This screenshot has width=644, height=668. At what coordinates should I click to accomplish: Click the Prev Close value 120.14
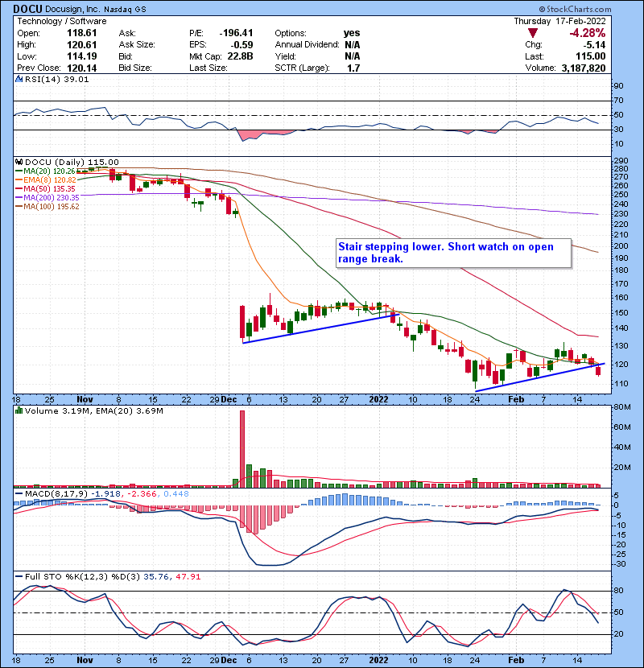click(82, 68)
